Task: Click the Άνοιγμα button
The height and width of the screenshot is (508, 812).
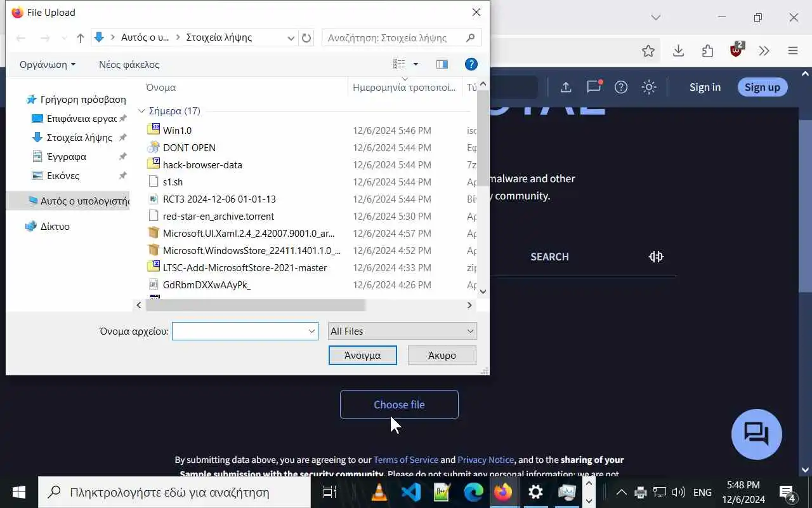Action: [x=363, y=356]
